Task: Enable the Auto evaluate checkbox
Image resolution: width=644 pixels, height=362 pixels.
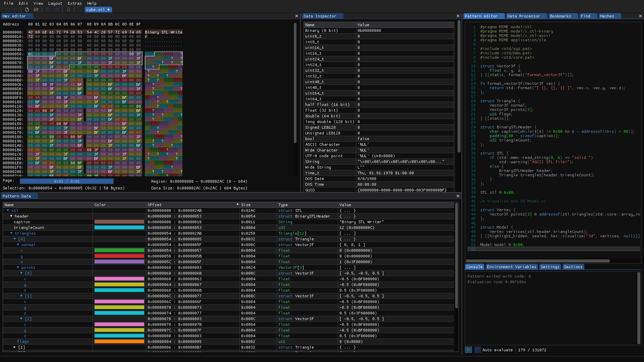Action: click(478, 350)
